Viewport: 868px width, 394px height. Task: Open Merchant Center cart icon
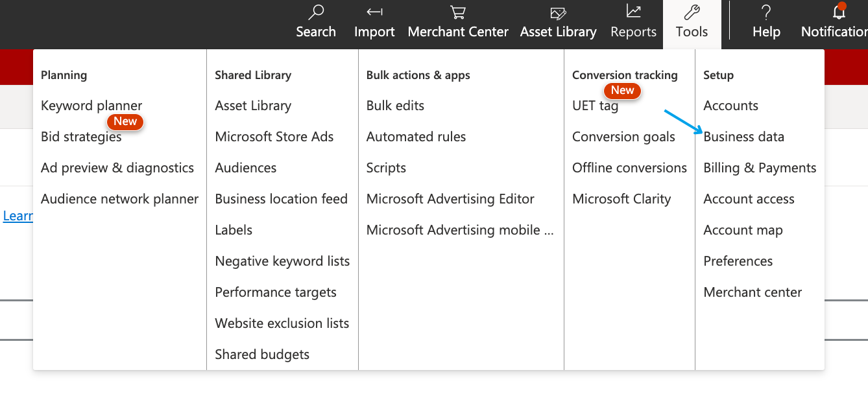pos(458,12)
